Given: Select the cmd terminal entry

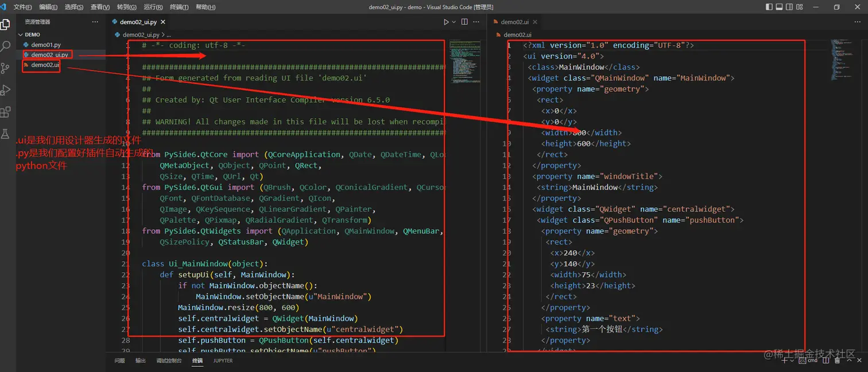Looking at the screenshot, I should [x=808, y=361].
